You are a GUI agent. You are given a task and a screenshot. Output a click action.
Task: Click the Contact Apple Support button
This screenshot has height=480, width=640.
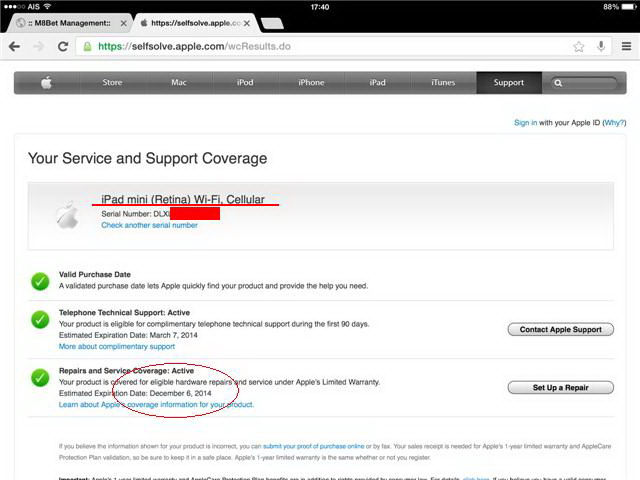tap(560, 329)
